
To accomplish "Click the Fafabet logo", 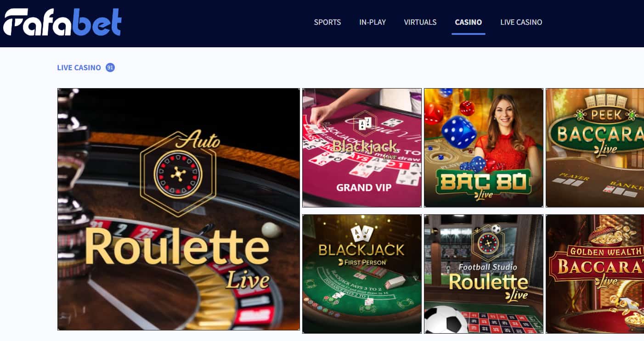I will point(62,22).
